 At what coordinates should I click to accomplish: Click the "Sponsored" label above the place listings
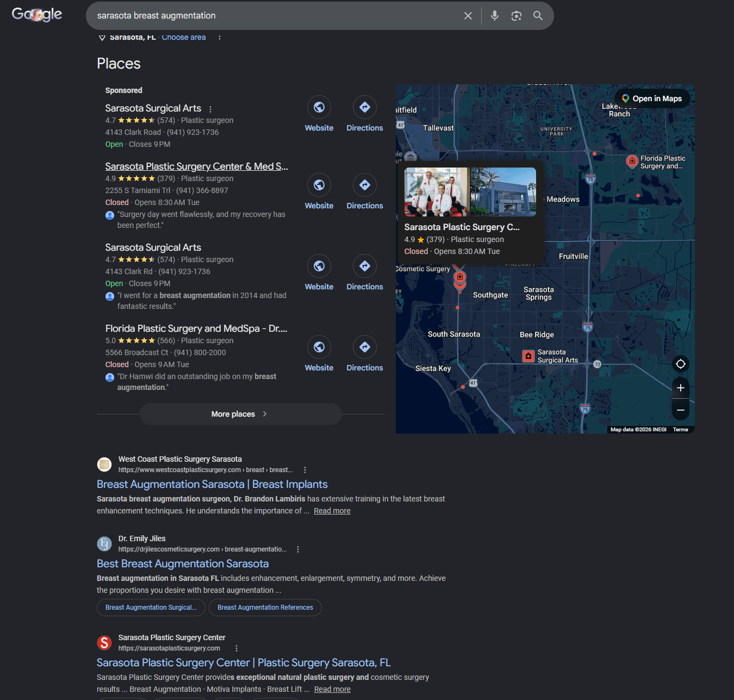tap(124, 90)
